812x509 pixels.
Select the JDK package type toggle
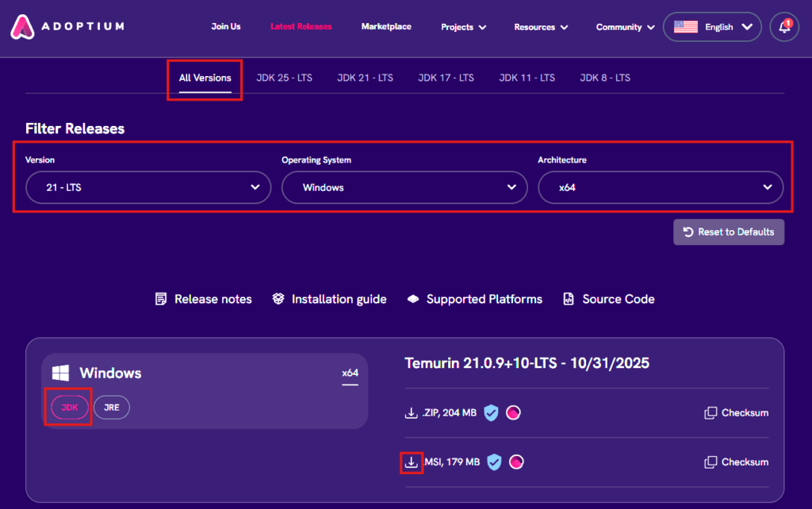(67, 408)
